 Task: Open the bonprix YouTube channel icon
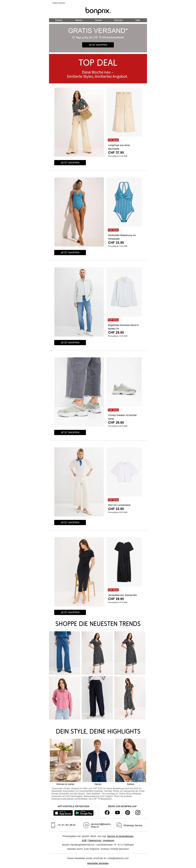coord(117,812)
